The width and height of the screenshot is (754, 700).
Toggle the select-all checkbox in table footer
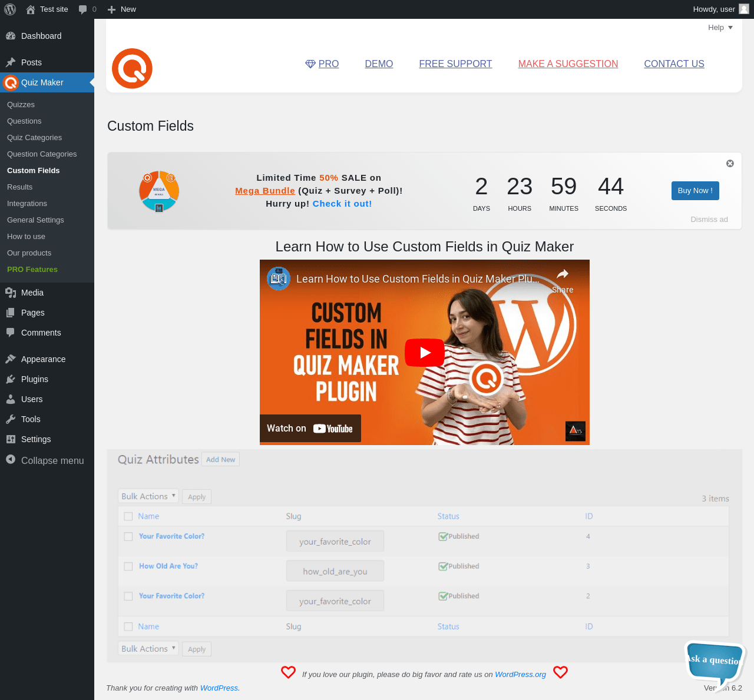click(x=128, y=627)
